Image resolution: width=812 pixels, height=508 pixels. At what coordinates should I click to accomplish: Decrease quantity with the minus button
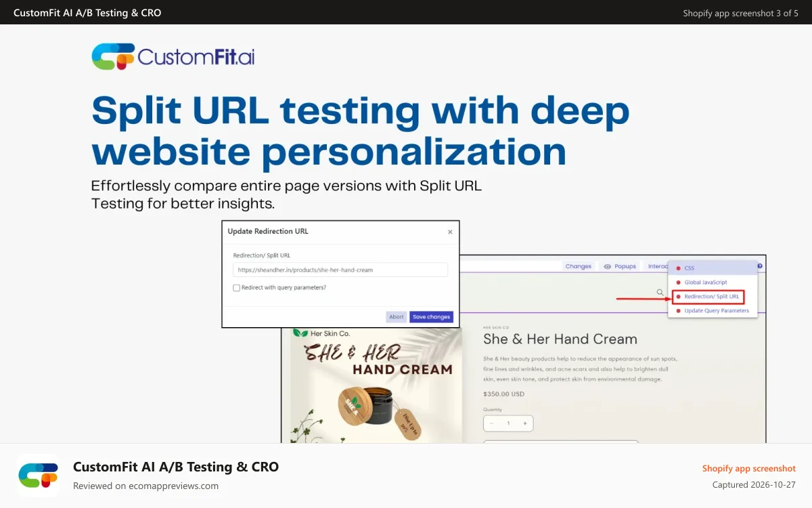[492, 423]
